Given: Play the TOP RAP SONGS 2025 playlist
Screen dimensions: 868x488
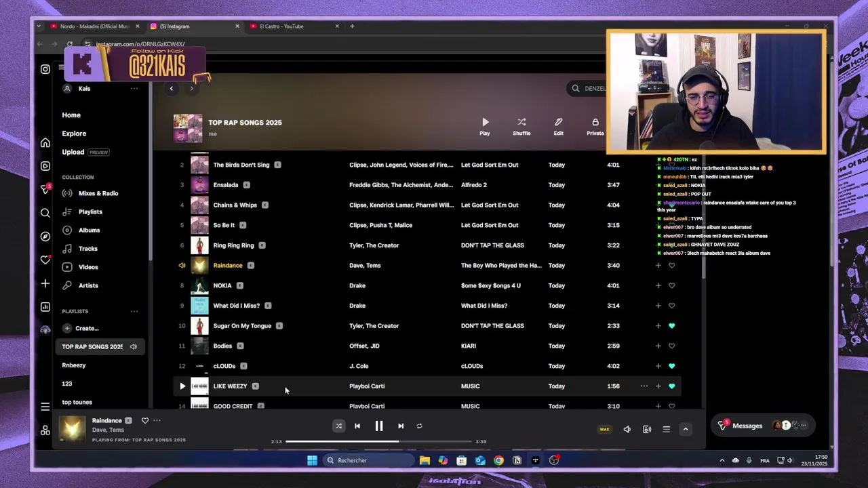Looking at the screenshot, I should (485, 127).
